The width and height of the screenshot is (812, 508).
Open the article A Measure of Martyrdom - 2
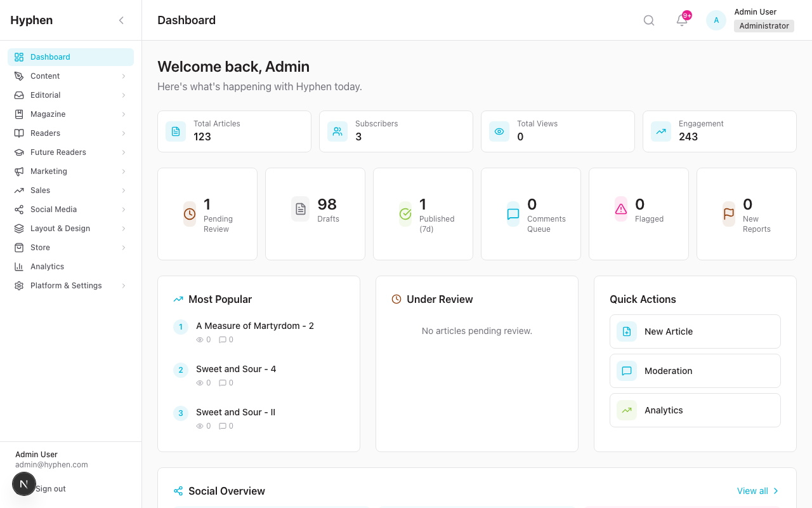254,326
